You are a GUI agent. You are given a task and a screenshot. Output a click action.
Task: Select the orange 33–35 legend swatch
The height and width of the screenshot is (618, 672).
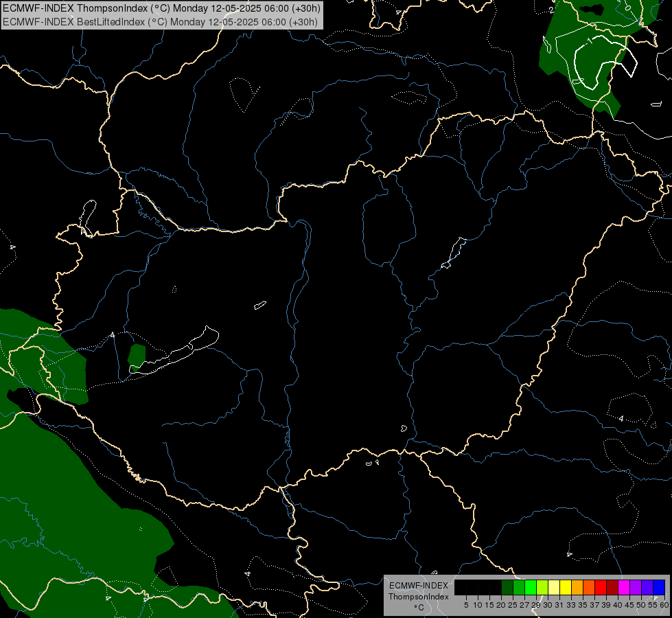577,587
